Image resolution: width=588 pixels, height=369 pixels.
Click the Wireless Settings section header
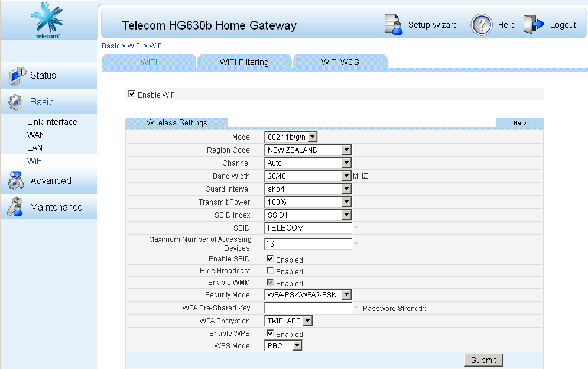point(177,123)
